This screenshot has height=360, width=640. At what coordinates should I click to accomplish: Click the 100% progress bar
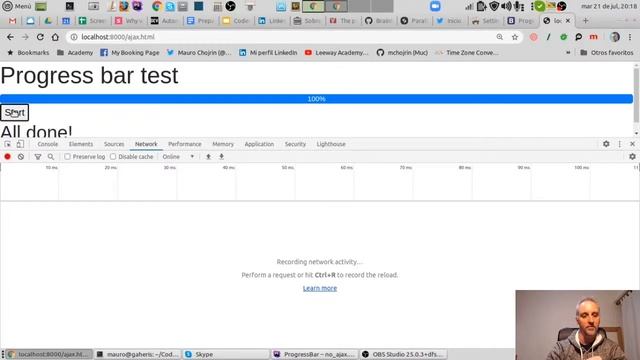click(316, 99)
